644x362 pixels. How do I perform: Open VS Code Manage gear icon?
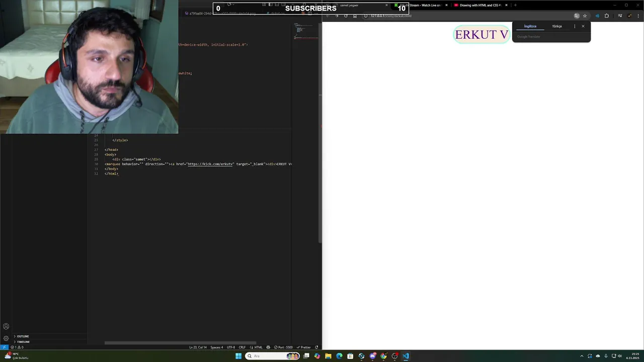6,338
